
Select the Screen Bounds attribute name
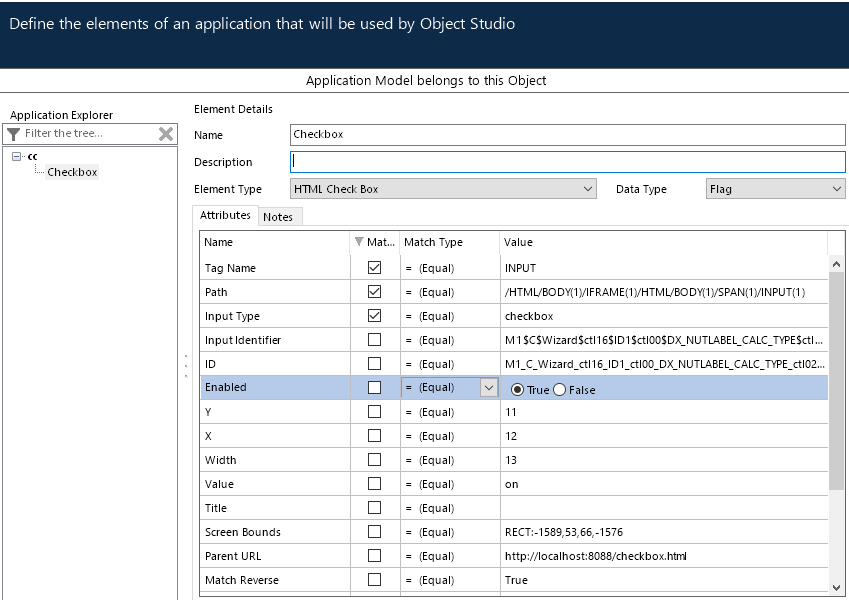coord(243,532)
